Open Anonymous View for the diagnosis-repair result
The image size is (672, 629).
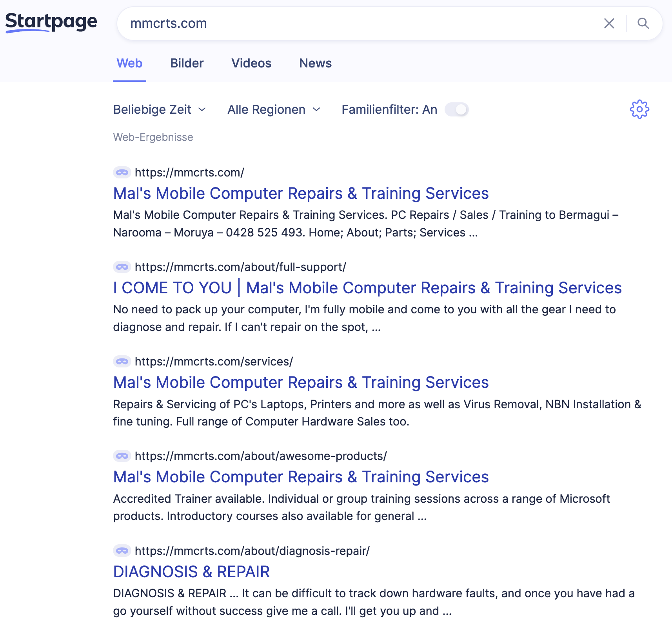(x=122, y=551)
